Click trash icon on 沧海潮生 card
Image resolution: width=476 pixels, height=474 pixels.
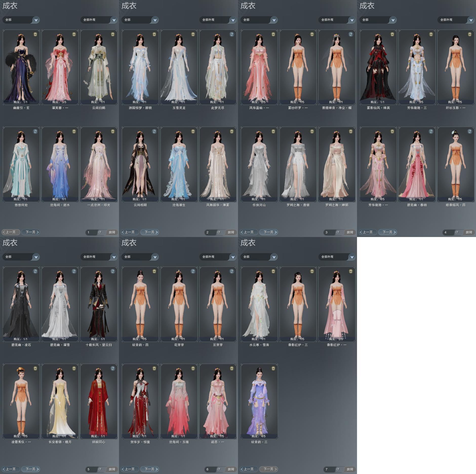click(x=193, y=131)
